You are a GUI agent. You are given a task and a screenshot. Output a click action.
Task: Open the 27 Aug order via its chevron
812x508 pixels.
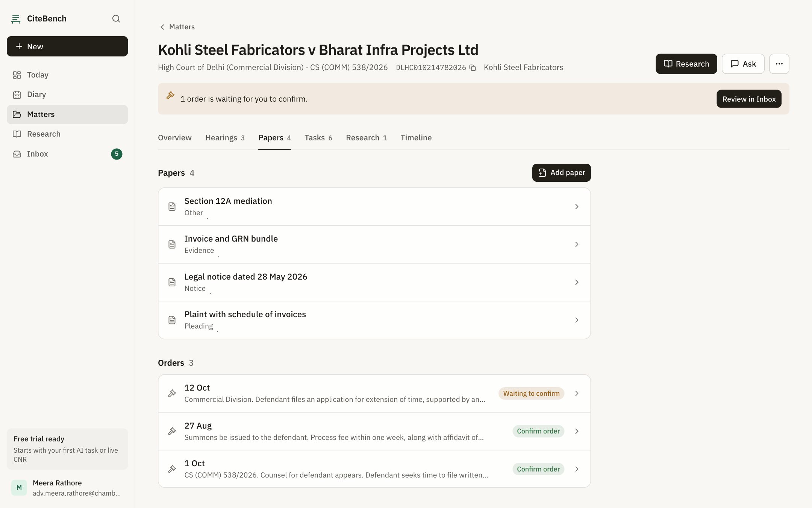click(577, 431)
